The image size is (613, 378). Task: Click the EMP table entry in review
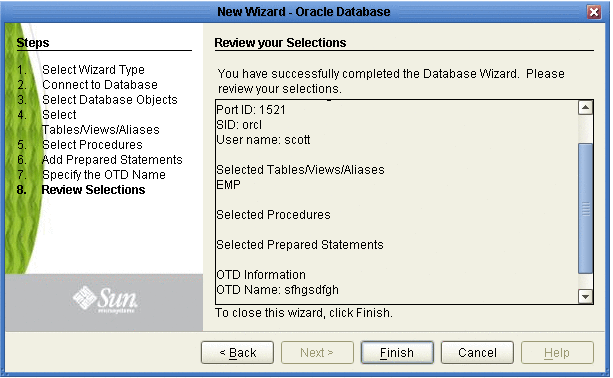pos(229,185)
